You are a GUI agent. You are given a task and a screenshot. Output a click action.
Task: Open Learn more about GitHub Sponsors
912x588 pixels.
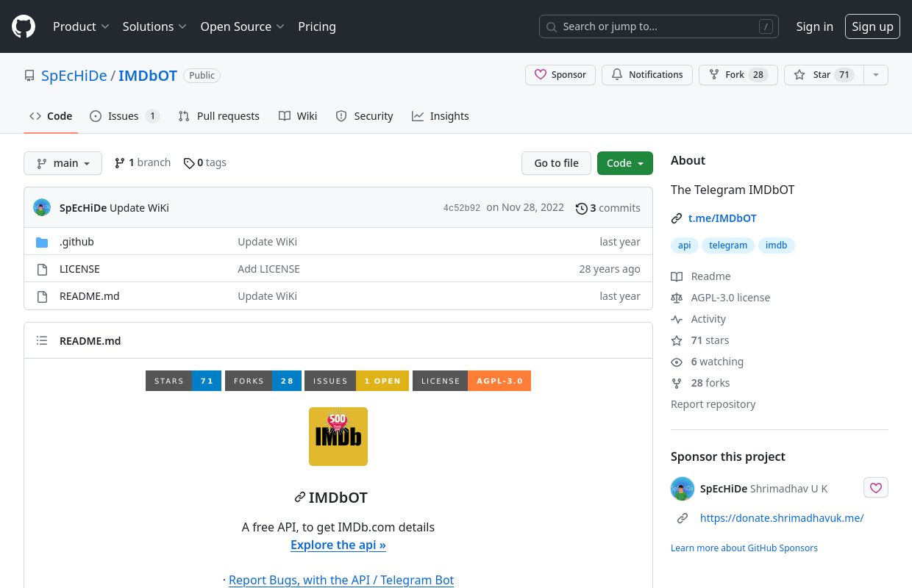point(744,548)
